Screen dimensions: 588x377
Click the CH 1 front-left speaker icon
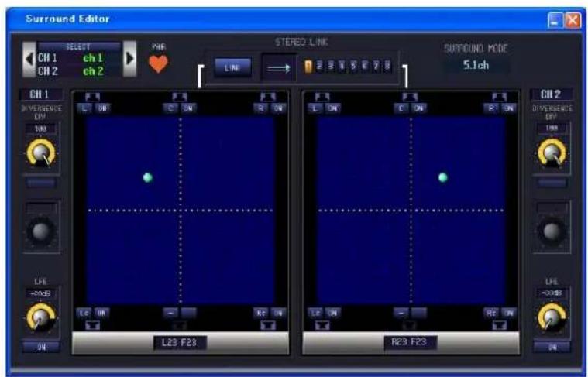coord(92,97)
